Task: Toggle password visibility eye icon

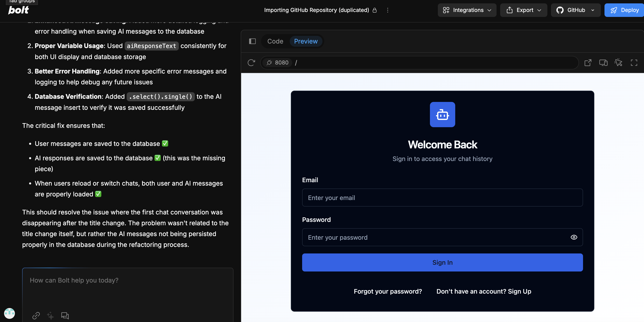Action: coord(574,237)
